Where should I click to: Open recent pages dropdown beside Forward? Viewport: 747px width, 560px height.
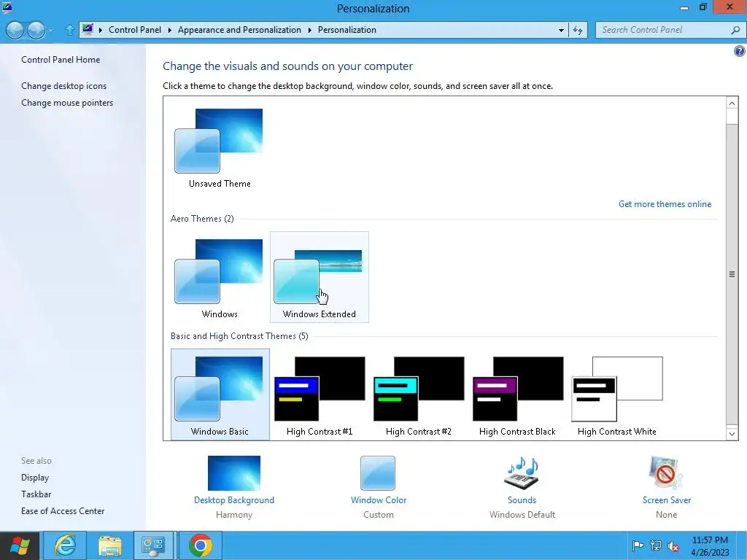pyautogui.click(x=50, y=31)
